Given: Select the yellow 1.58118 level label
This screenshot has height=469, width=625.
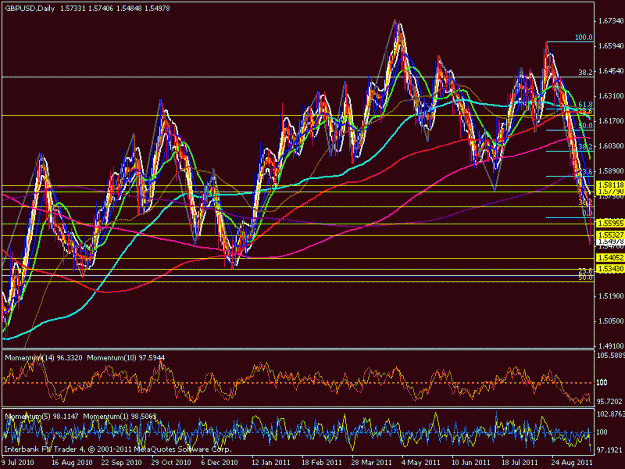Looking at the screenshot, I should pyautogui.click(x=610, y=185).
